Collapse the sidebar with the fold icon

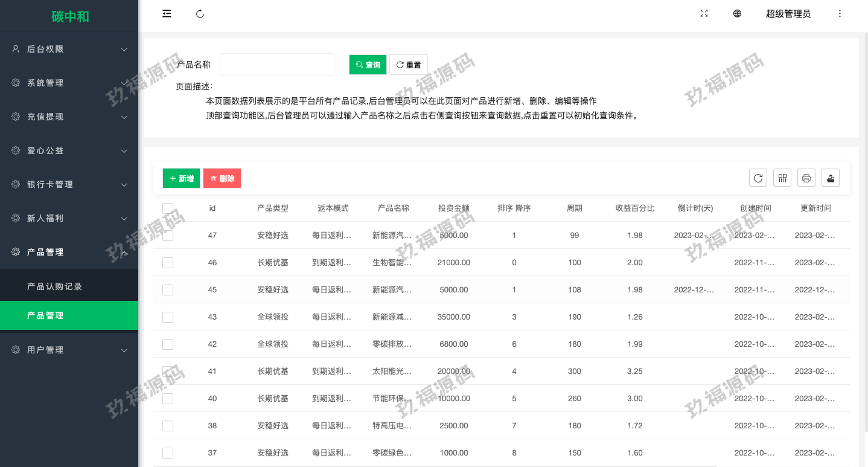pyautogui.click(x=167, y=14)
